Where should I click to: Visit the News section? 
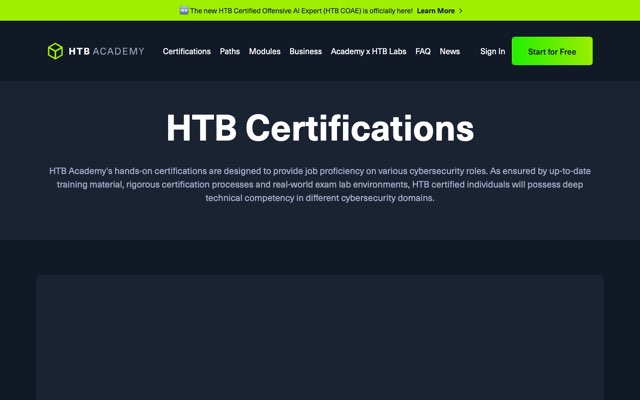pyautogui.click(x=450, y=51)
